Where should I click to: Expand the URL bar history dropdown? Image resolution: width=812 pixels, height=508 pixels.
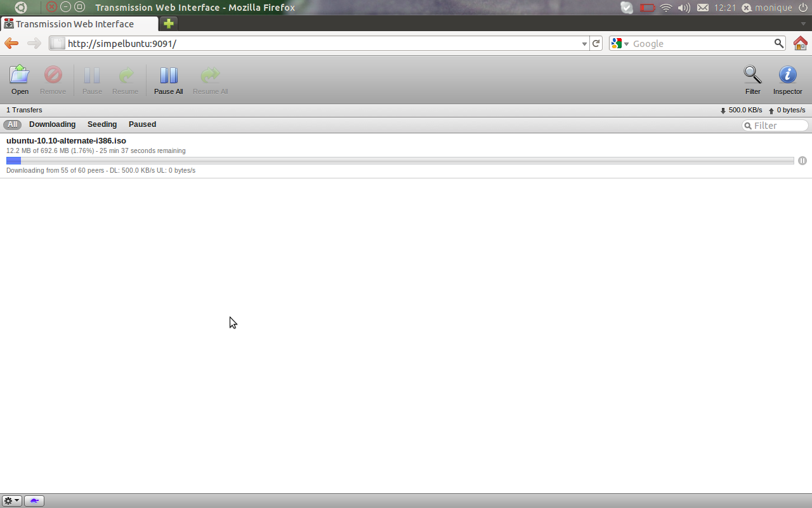click(x=584, y=44)
